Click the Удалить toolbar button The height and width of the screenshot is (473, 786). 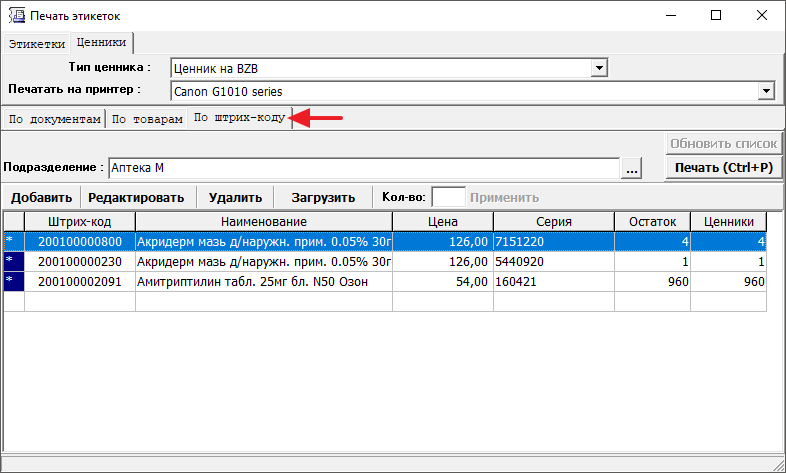pos(235,198)
